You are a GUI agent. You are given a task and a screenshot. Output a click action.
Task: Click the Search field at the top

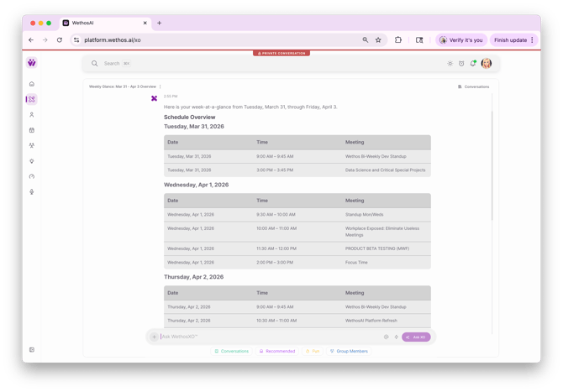252,64
